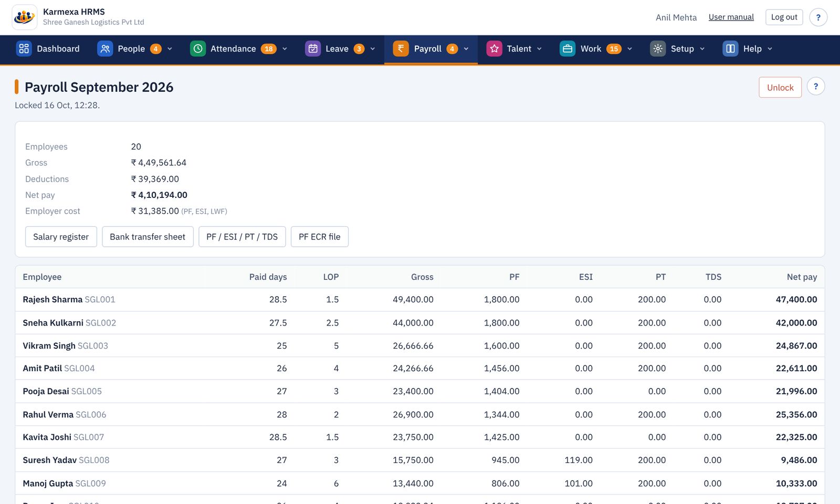Click the Work briefcase icon

[568, 49]
